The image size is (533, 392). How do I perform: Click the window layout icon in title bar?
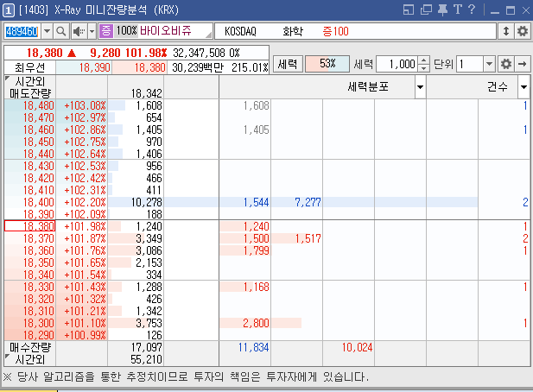[x=409, y=9]
